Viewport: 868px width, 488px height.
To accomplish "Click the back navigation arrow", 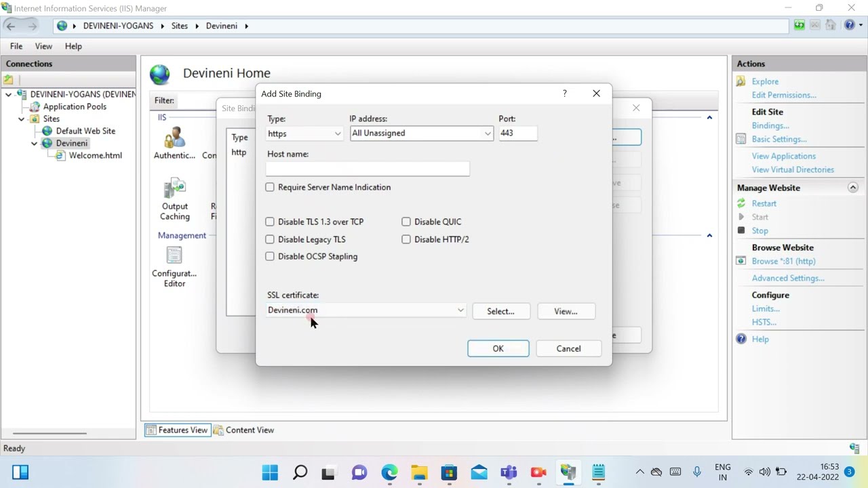I will click(11, 26).
